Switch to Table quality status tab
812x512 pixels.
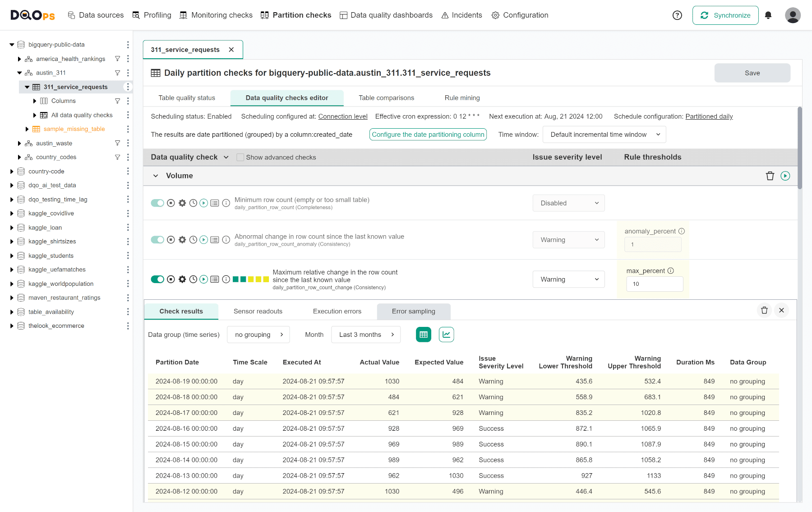(x=187, y=98)
